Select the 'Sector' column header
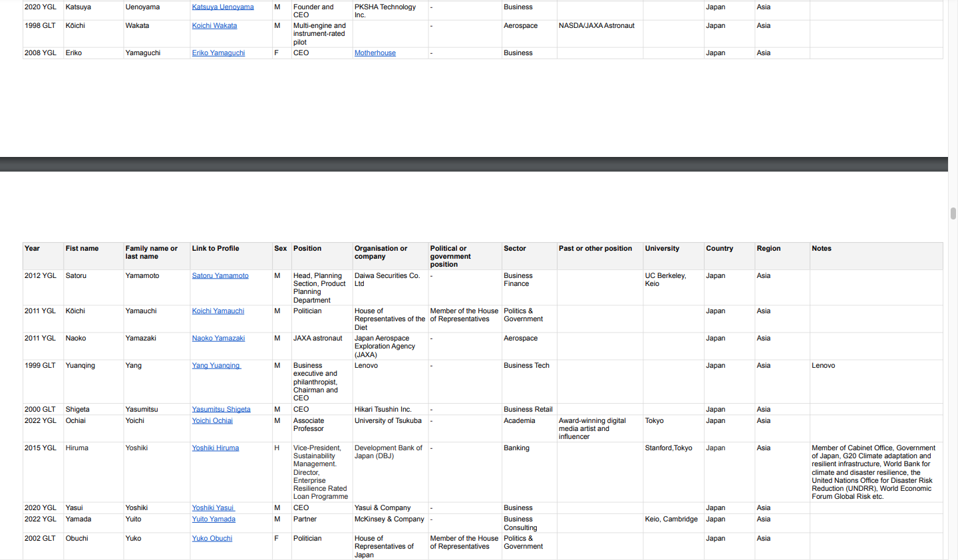 click(x=530, y=256)
